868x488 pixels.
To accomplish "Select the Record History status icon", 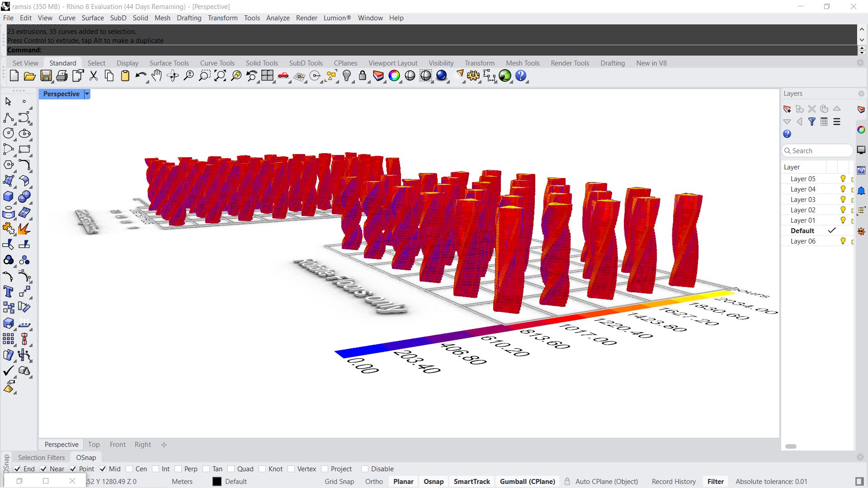I will click(673, 481).
